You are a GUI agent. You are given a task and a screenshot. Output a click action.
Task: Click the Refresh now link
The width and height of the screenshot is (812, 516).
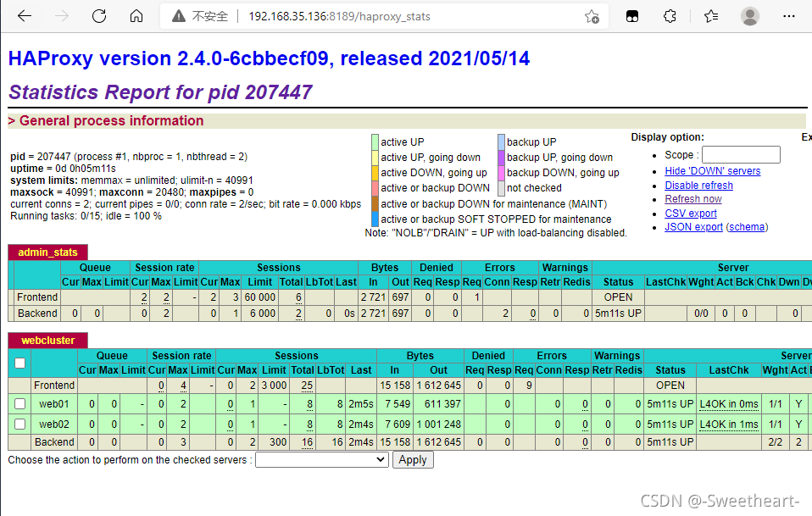pos(692,199)
